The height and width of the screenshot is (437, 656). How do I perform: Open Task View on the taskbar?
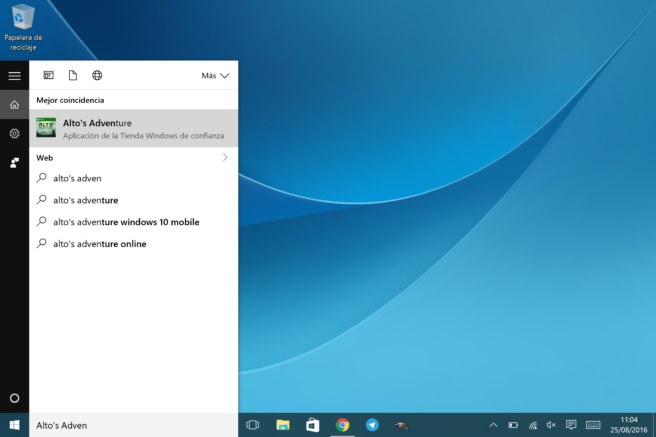253,425
